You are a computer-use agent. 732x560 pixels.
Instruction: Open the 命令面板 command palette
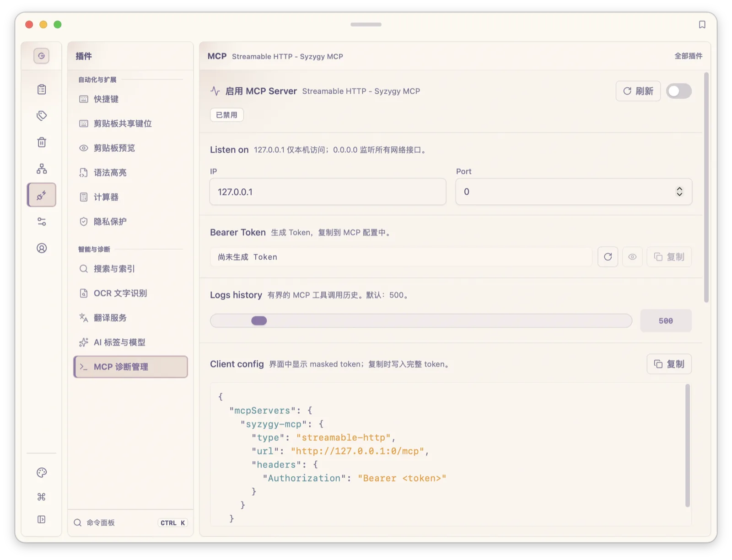click(130, 523)
